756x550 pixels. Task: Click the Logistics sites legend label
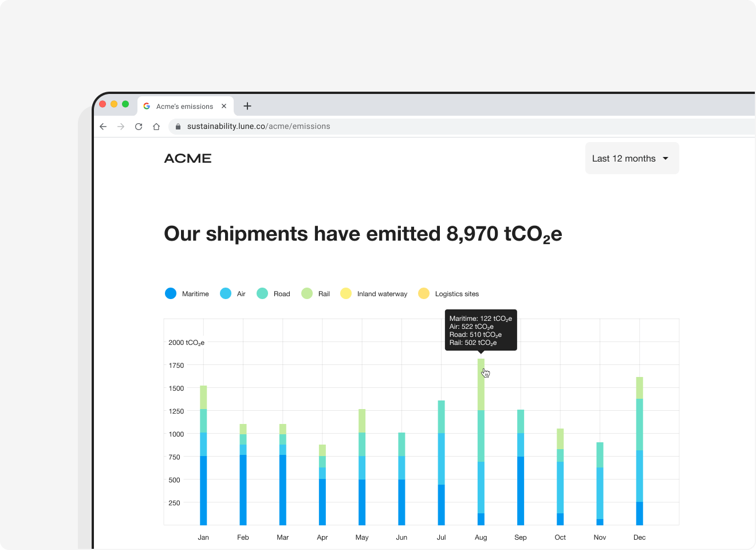coord(456,294)
